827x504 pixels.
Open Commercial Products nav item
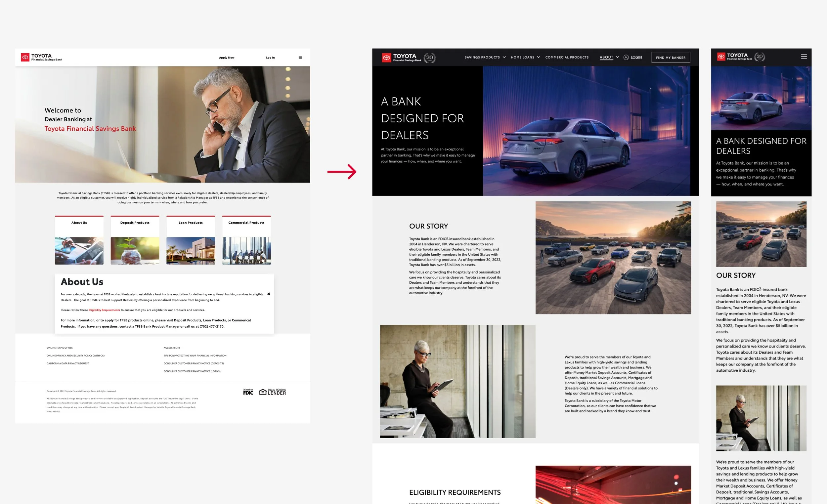[567, 58]
